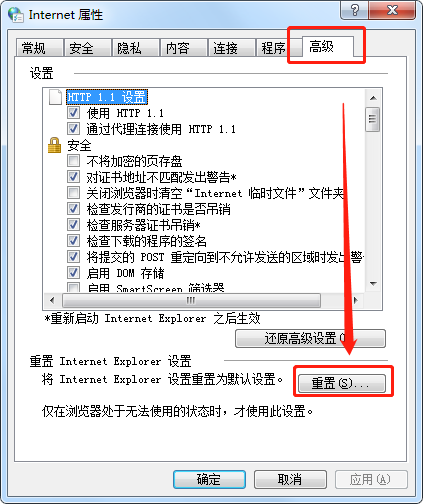Image resolution: width=423 pixels, height=504 pixels.
Task: Click the 安全 padlock icon
Action: coord(54,145)
